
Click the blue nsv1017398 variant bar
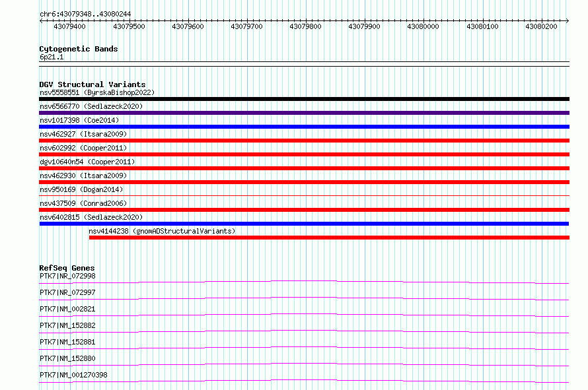point(304,127)
